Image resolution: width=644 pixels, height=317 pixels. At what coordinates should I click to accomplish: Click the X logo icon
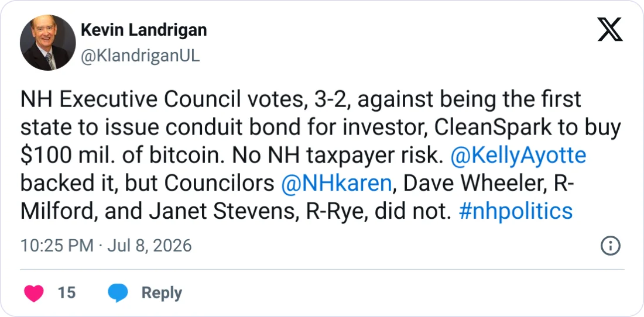click(x=610, y=29)
